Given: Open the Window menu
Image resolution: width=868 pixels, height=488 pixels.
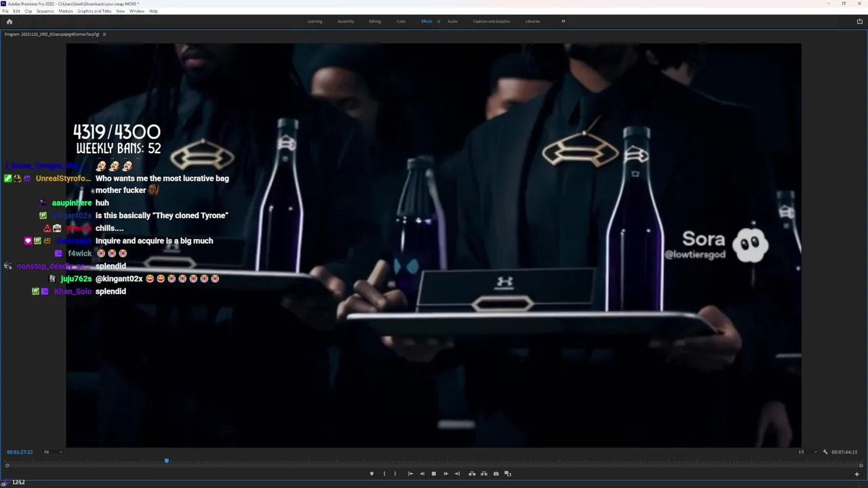Looking at the screenshot, I should click(x=136, y=11).
